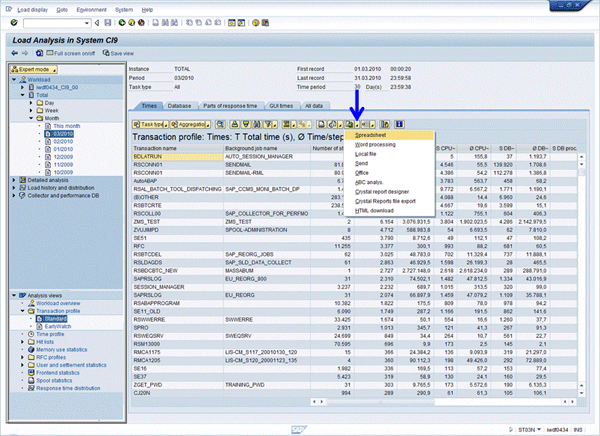
Task: Click the green Back icon in standard toolbar
Action: (x=122, y=23)
